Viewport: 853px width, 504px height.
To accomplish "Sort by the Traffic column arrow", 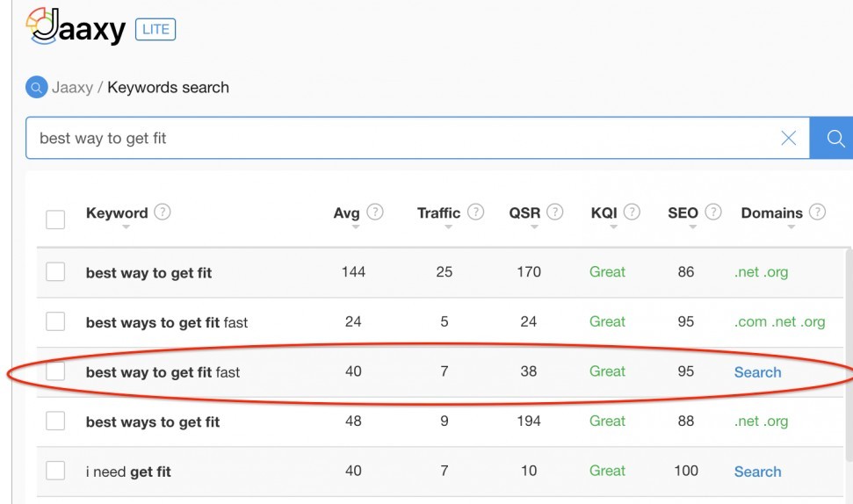I will click(448, 227).
